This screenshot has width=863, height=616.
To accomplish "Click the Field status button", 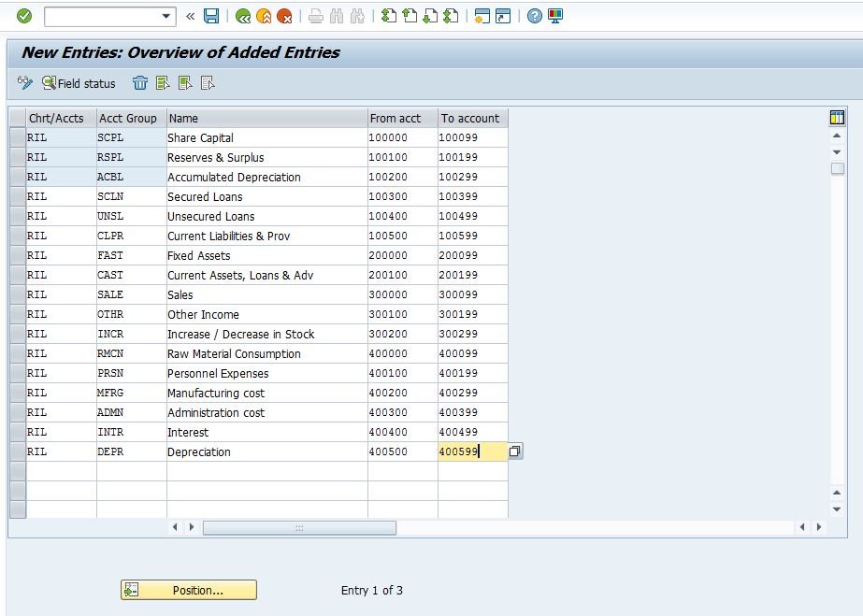I will point(79,83).
